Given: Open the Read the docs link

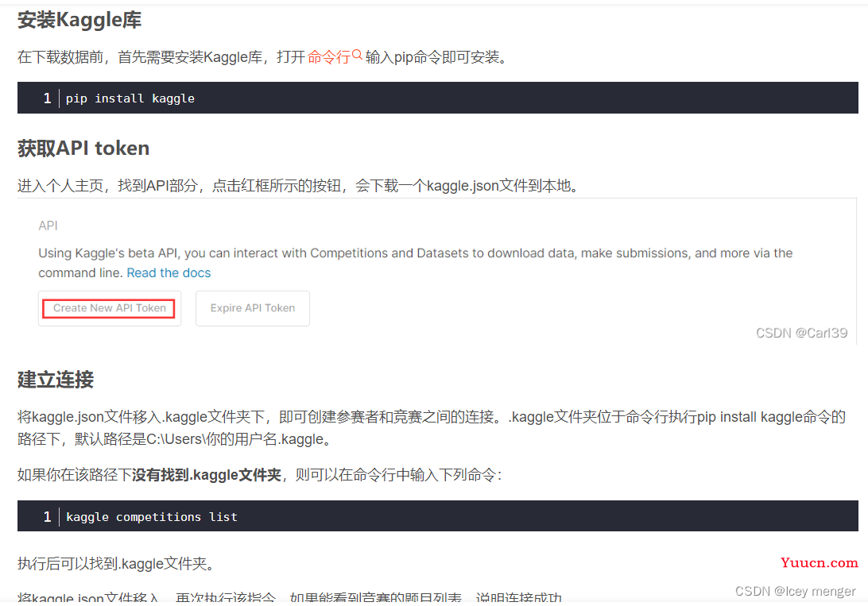Looking at the screenshot, I should (x=169, y=272).
